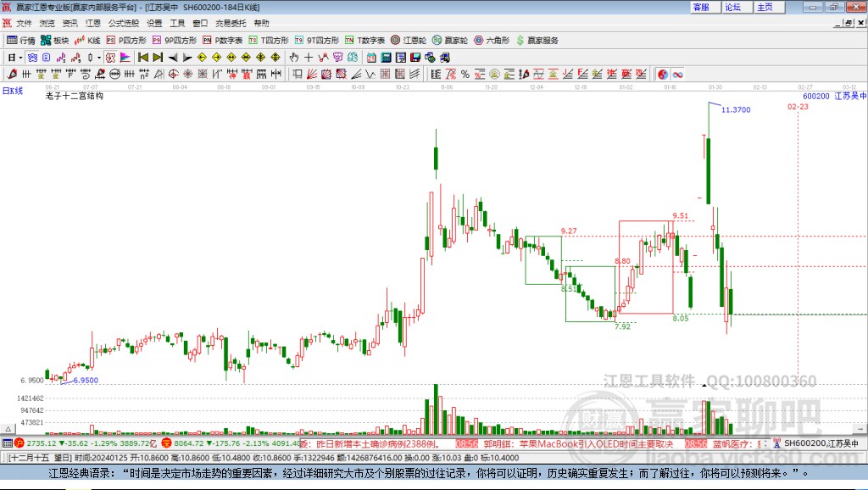Viewport: 868px width, 490px height.
Task: Click the color flag chart icon
Action: [125, 58]
